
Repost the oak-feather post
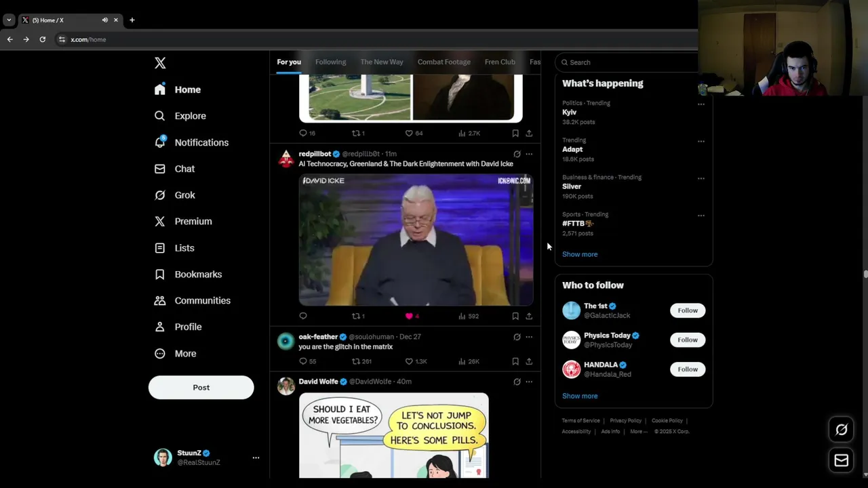[361, 361]
